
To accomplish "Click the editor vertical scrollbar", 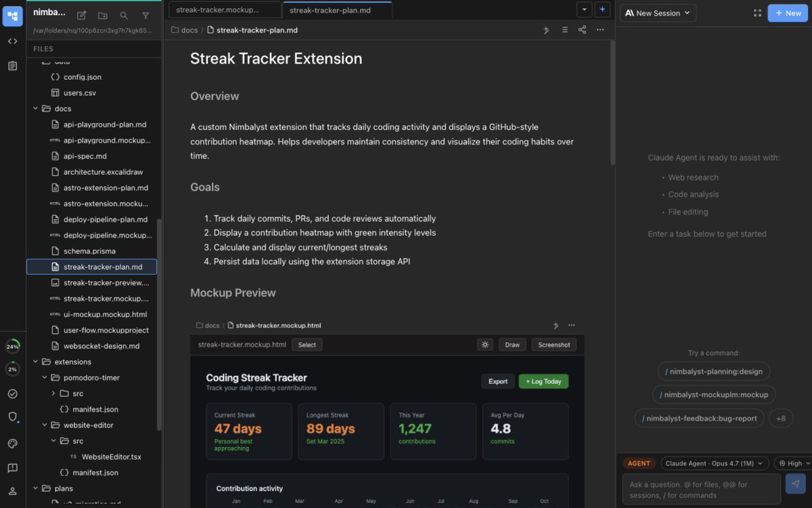I will click(612, 102).
